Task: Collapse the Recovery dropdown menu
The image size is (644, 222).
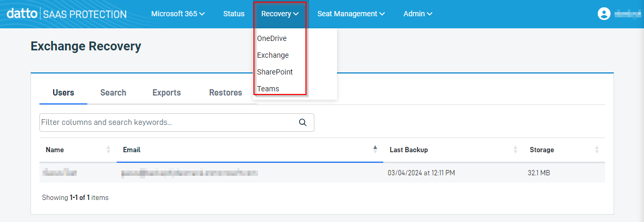Action: click(x=280, y=14)
